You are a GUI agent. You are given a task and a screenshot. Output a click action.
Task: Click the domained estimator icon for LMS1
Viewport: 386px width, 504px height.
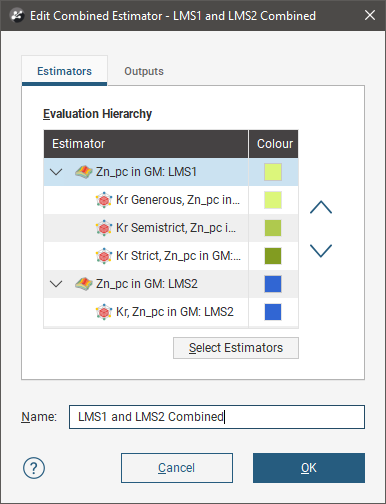(84, 172)
